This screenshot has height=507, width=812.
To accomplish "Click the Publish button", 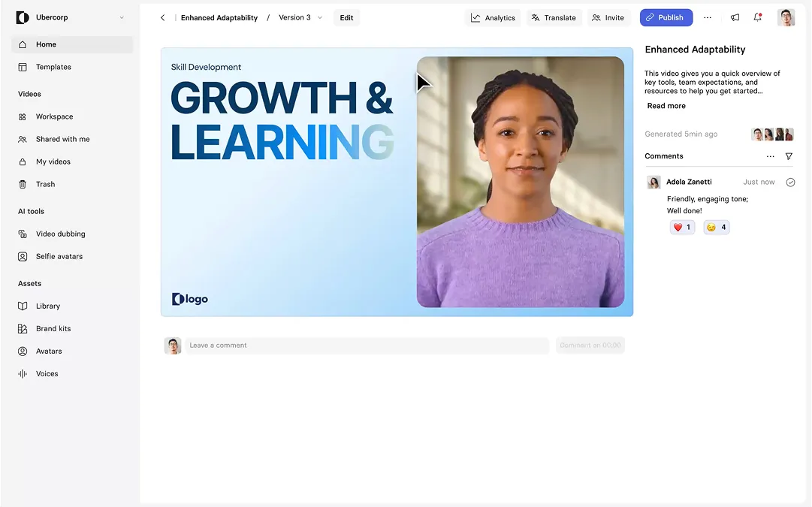I will [x=665, y=18].
